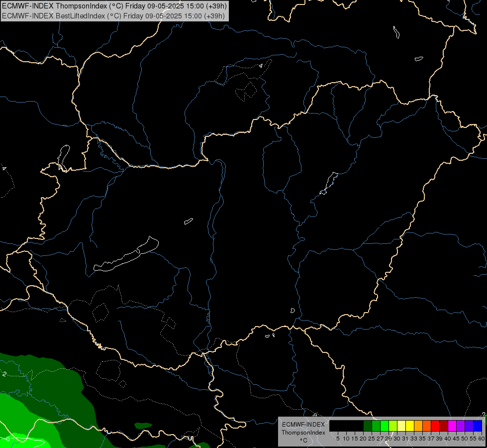Click the legend scale value 45
The image size is (487, 448).
click(x=457, y=439)
